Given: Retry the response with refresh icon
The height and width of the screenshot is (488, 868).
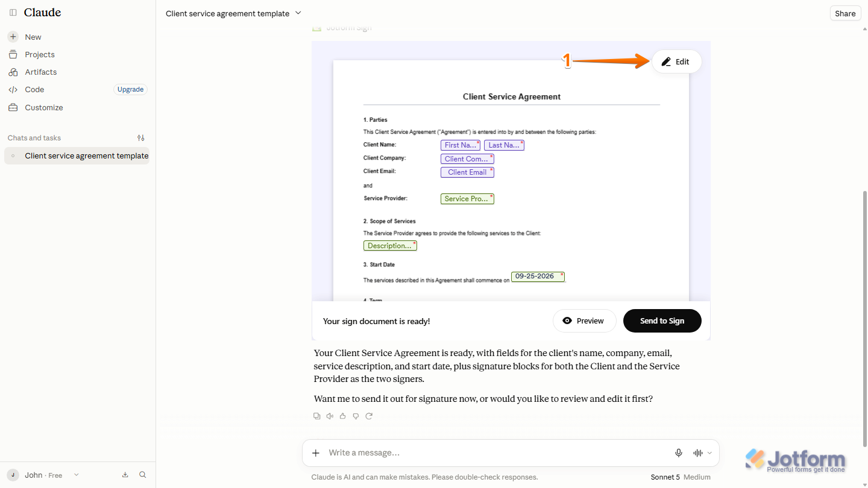Looking at the screenshot, I should coord(369,416).
